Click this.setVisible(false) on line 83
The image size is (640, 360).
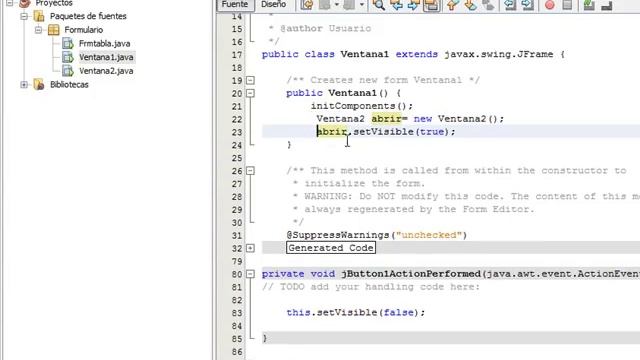[x=356, y=313]
